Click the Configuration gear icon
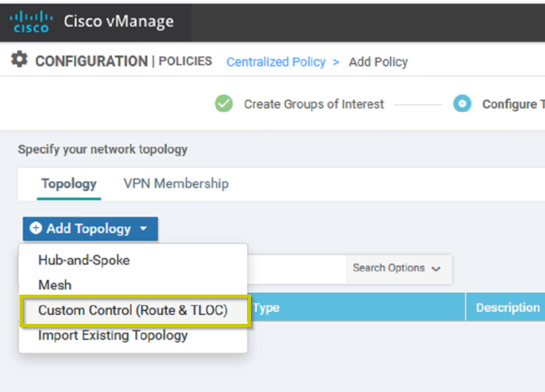 [x=19, y=59]
